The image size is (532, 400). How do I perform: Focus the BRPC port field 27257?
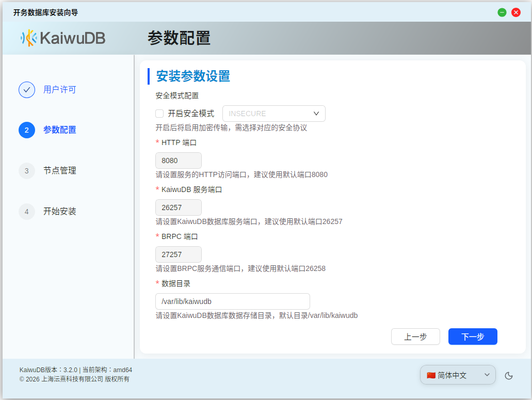click(x=179, y=254)
